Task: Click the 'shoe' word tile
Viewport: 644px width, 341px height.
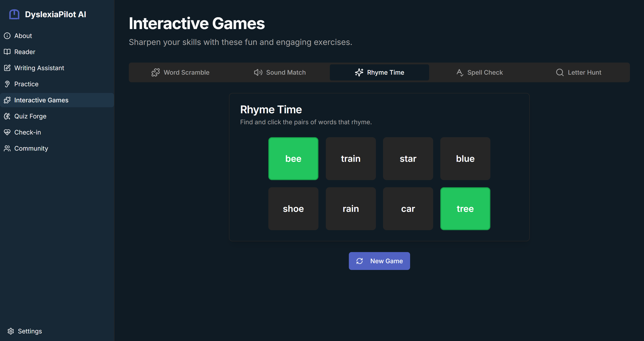Action: tap(293, 208)
